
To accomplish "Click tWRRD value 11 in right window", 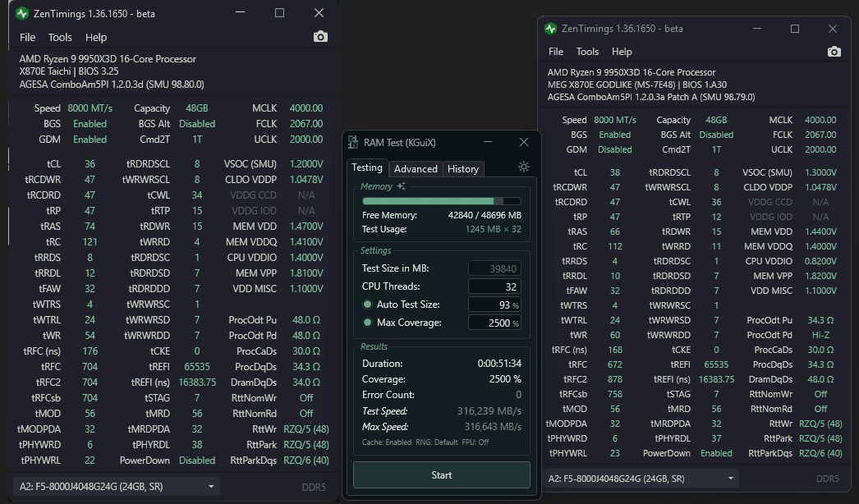I will (x=716, y=246).
